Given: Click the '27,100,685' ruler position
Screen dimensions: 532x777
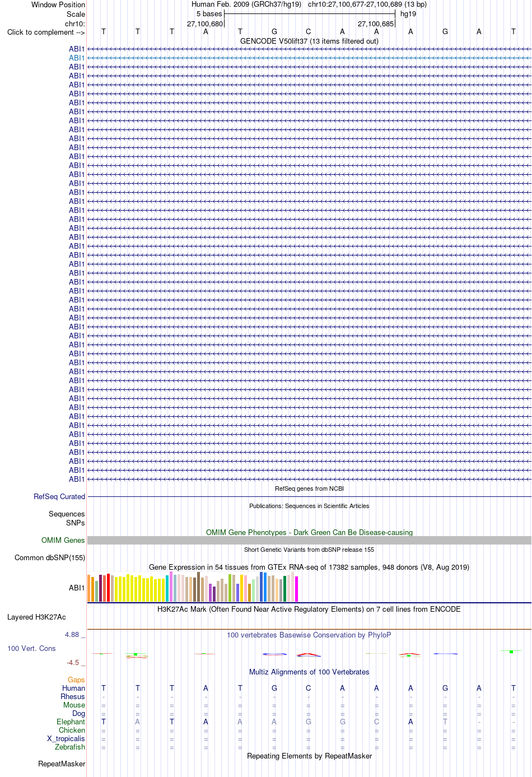Looking at the screenshot, I should [x=376, y=24].
